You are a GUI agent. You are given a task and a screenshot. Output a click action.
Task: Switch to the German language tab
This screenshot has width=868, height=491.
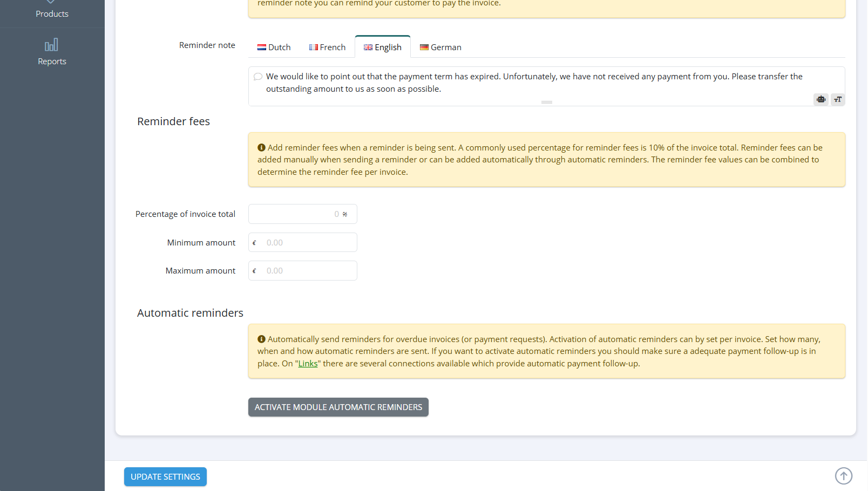point(440,47)
